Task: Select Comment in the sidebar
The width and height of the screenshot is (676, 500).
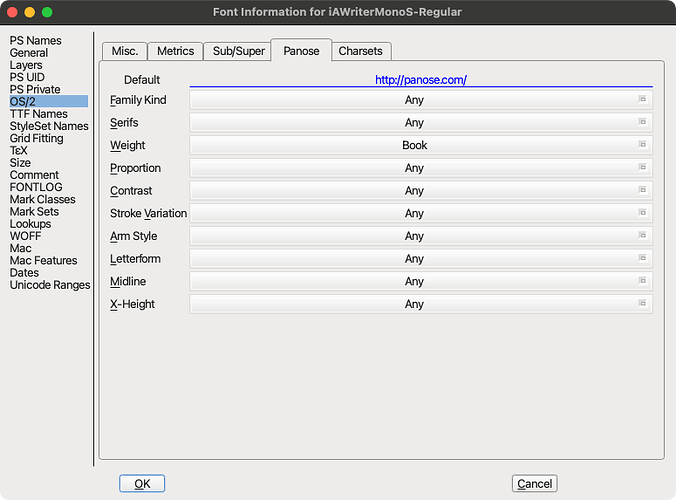Action: [x=34, y=175]
